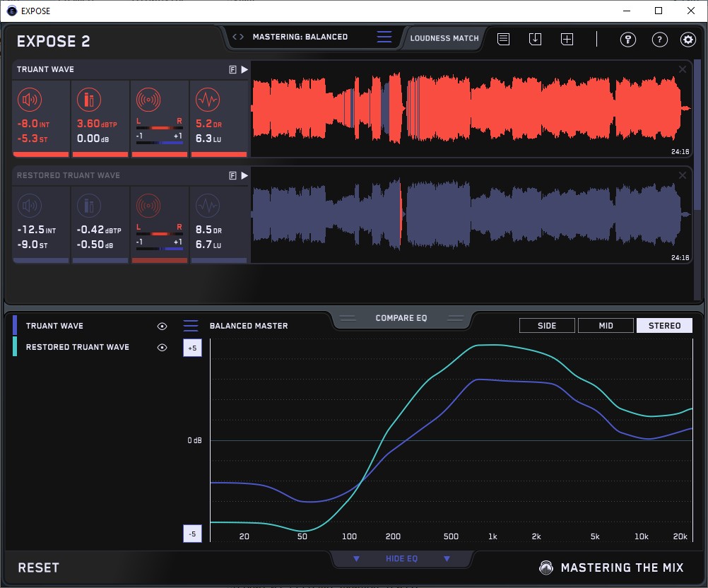Click the export download icon

pos(535,40)
